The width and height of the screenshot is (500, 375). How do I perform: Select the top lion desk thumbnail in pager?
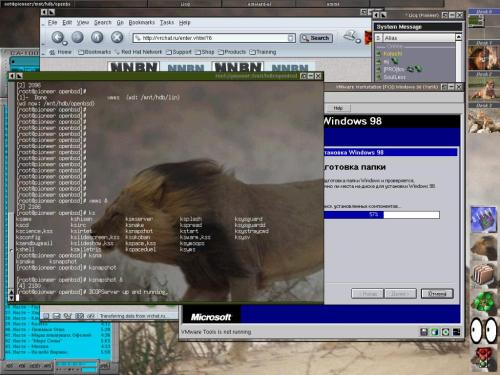coord(483,58)
